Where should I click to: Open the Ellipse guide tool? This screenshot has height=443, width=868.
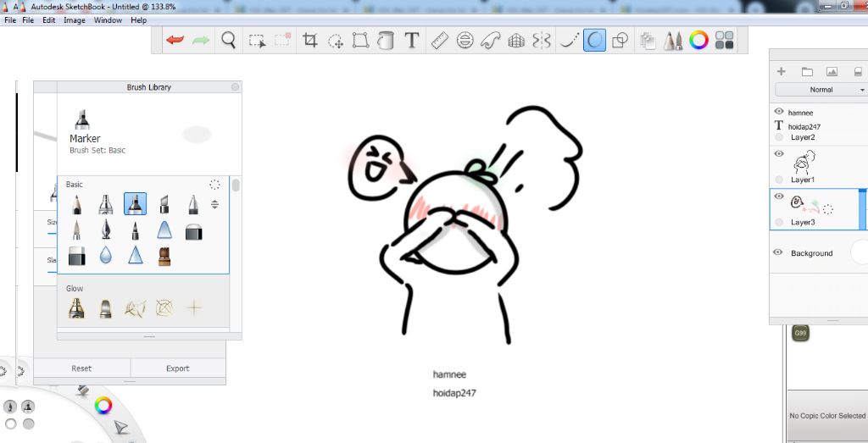(465, 41)
